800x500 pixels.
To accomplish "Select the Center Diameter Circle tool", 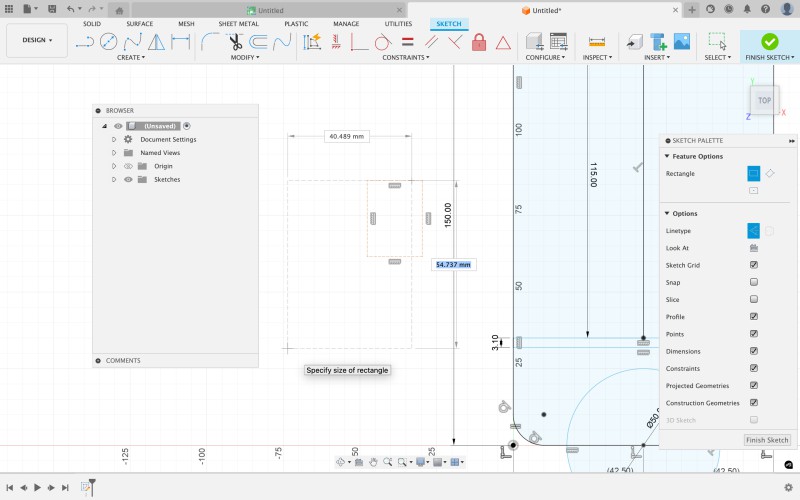I will [107, 42].
